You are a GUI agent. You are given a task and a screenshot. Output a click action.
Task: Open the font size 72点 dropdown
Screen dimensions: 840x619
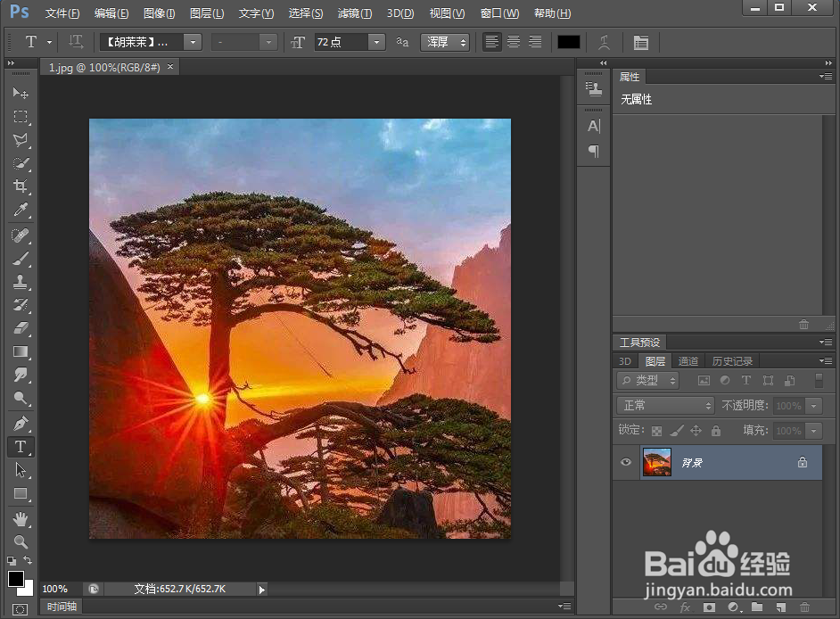click(376, 42)
